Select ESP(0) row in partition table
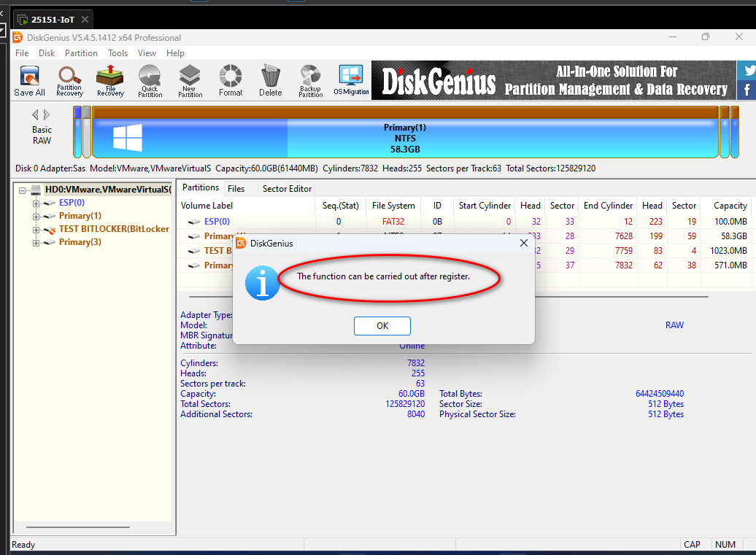 coord(464,222)
